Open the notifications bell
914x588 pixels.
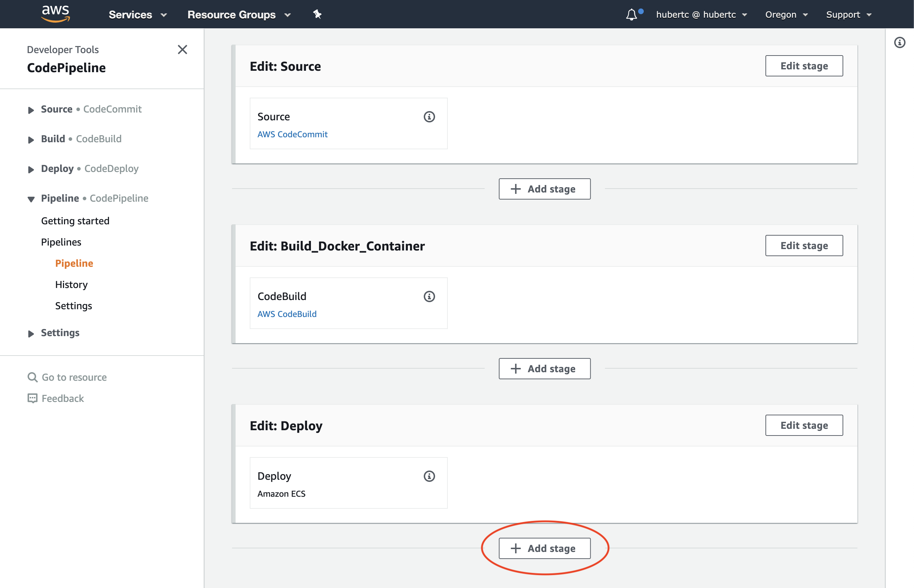coord(632,15)
